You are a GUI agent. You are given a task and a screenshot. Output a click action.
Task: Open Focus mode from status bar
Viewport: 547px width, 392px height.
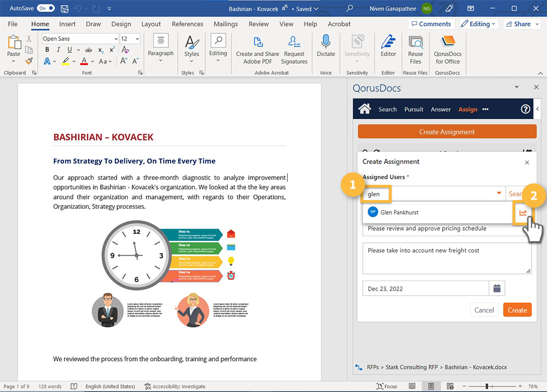point(387,386)
